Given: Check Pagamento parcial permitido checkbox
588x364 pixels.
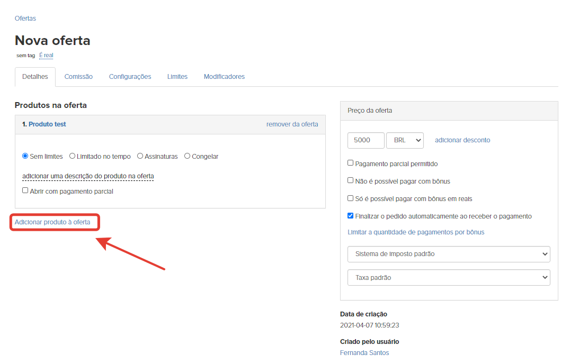Looking at the screenshot, I should pyautogui.click(x=351, y=163).
